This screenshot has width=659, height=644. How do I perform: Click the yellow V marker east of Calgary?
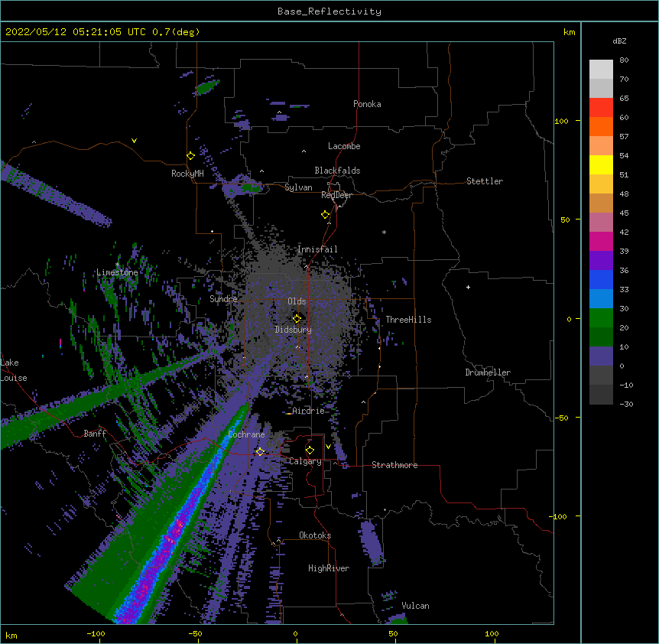pyautogui.click(x=328, y=447)
